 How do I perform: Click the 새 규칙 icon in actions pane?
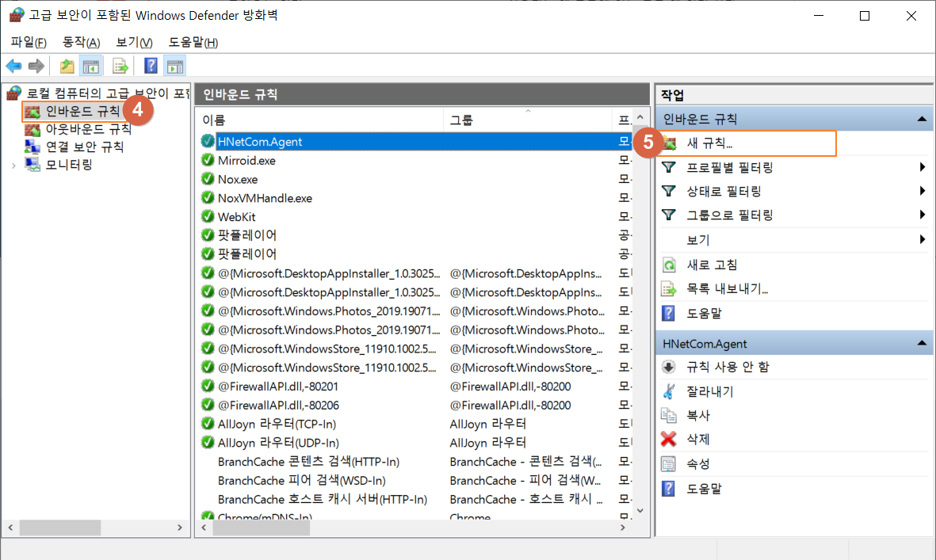tap(670, 143)
